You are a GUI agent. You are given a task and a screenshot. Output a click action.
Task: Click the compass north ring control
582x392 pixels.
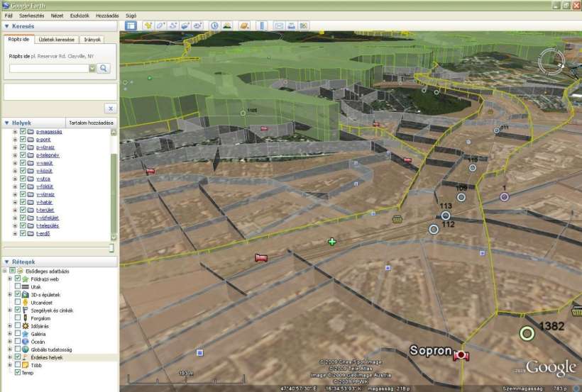[x=552, y=61]
